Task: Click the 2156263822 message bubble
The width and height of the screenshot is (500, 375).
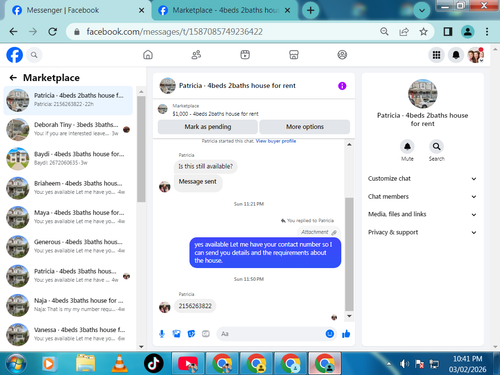Action: [x=195, y=306]
